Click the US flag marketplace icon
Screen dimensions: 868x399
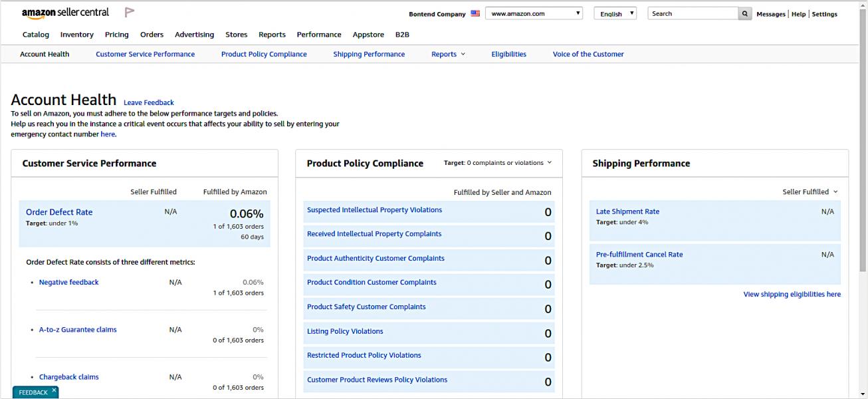coord(475,13)
